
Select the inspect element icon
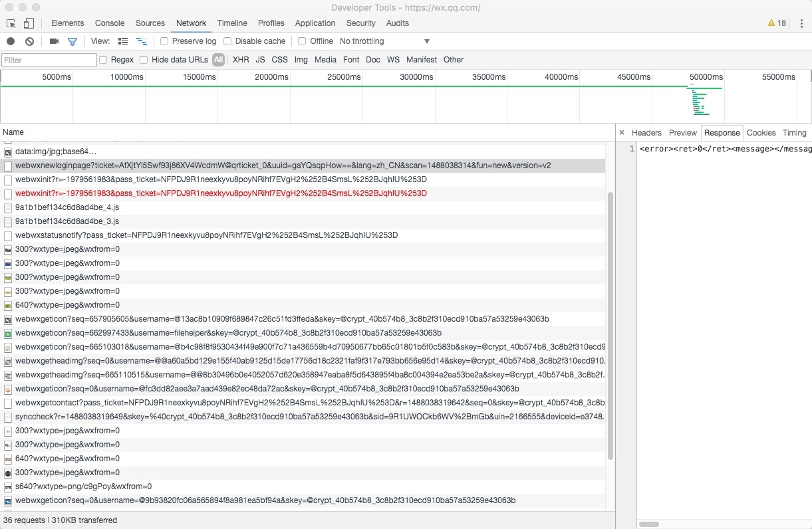pos(11,23)
